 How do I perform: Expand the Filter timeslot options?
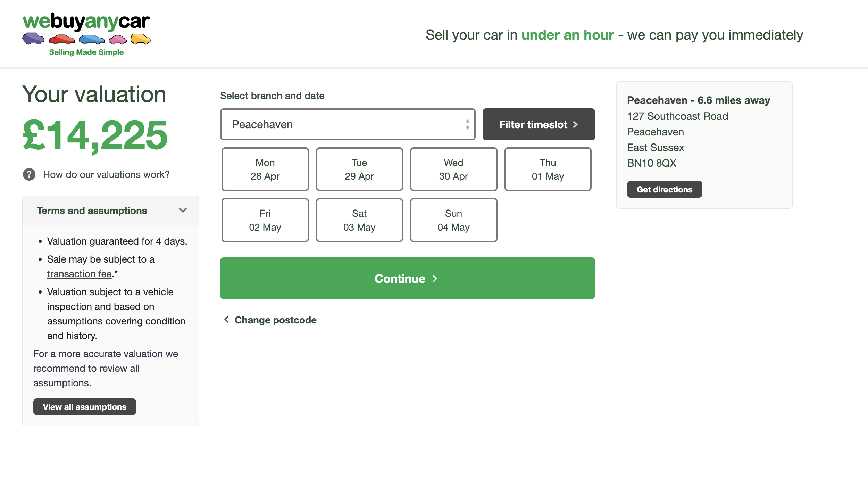(538, 124)
